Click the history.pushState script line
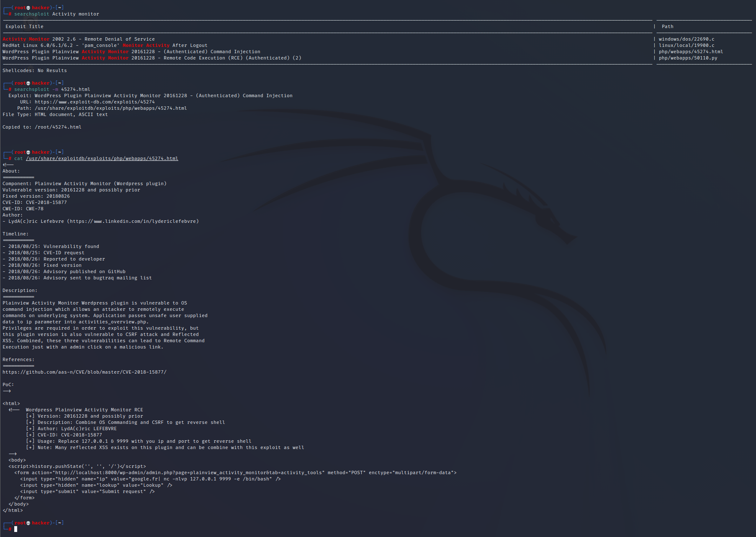The width and height of the screenshot is (756, 537). 77,466
